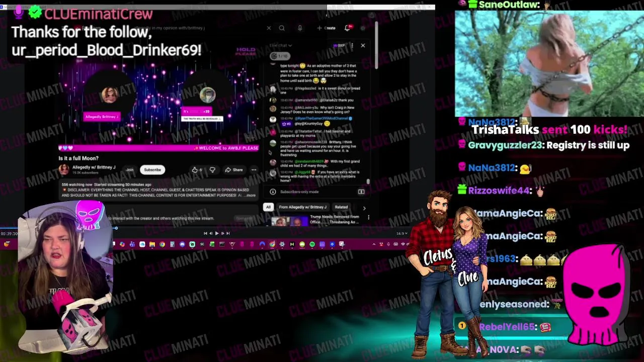
Task: Expand the Live chat dropdown
Action: [x=281, y=45]
